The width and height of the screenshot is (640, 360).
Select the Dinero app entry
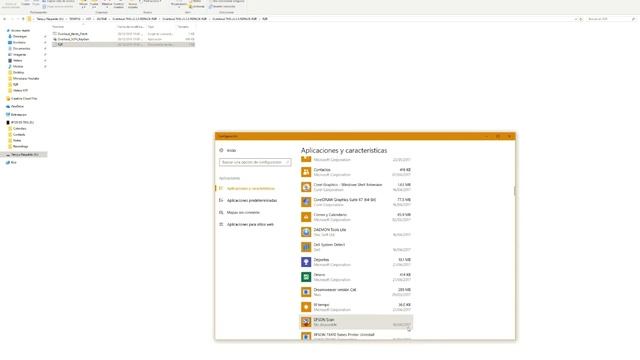(356, 277)
